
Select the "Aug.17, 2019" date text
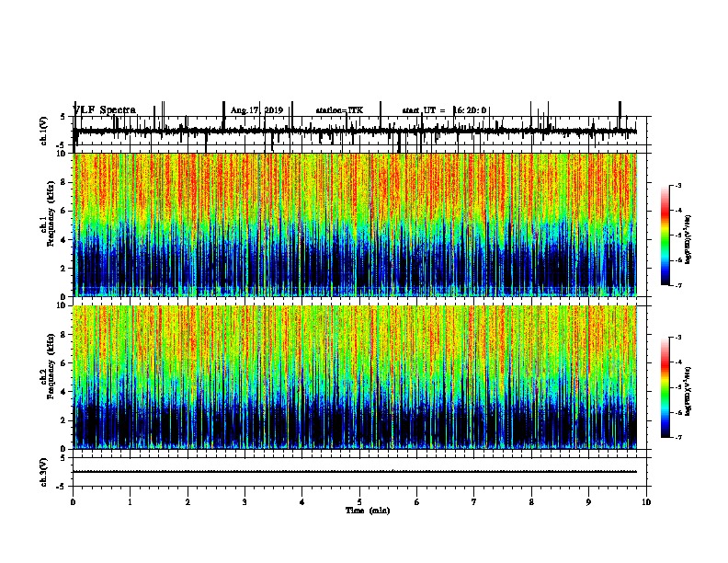pyautogui.click(x=256, y=110)
